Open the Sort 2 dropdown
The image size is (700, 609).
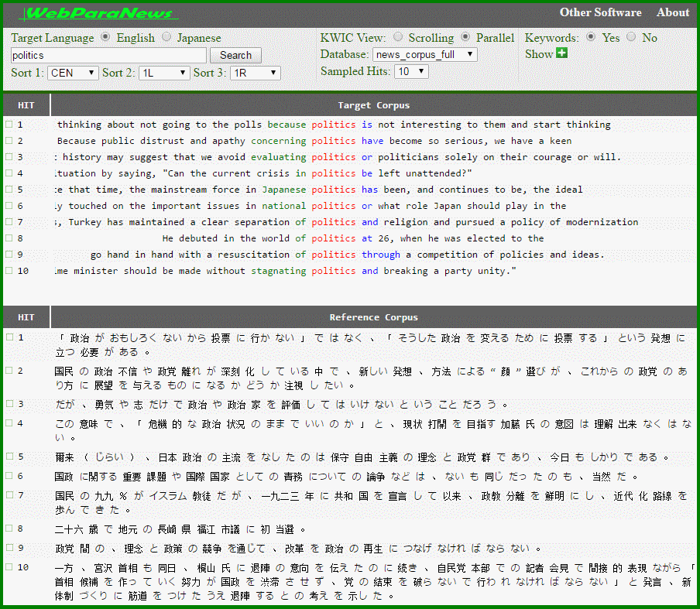click(164, 73)
